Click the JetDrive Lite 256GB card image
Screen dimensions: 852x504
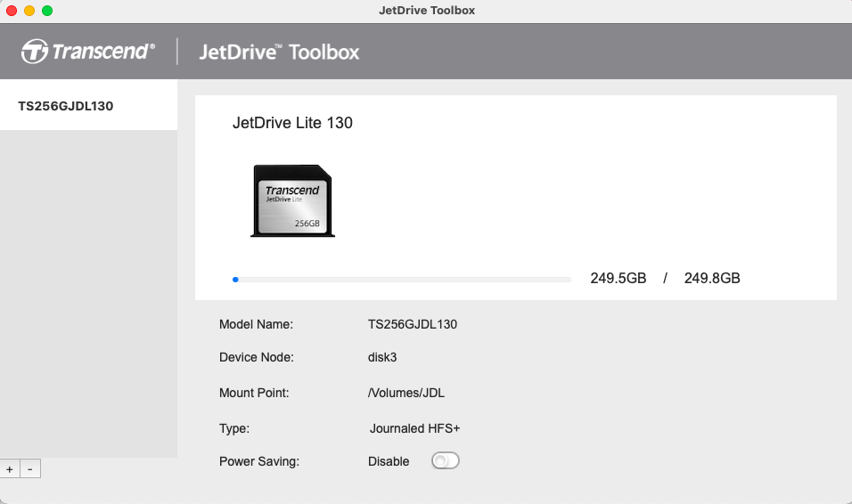click(293, 201)
